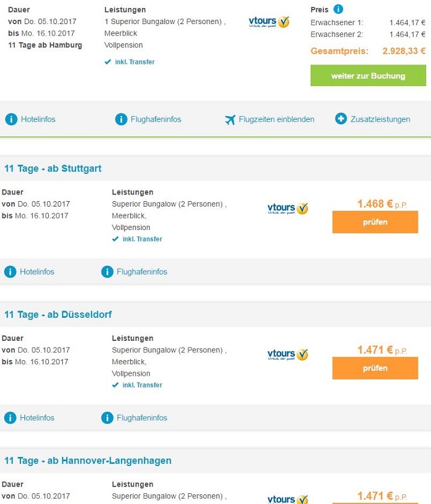
Task: Click the vtours logo in the Düsseldorf offer
Action: coord(288,354)
